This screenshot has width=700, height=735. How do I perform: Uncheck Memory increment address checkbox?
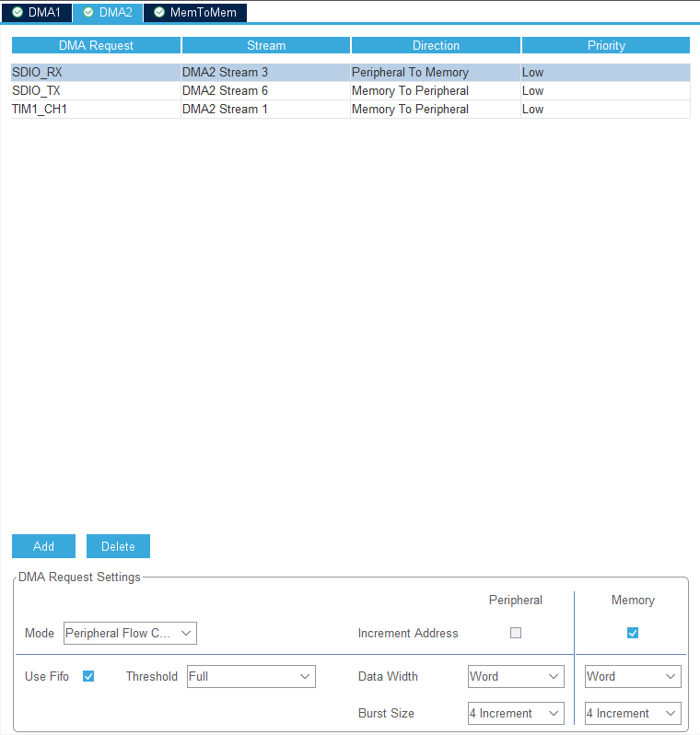coord(633,633)
